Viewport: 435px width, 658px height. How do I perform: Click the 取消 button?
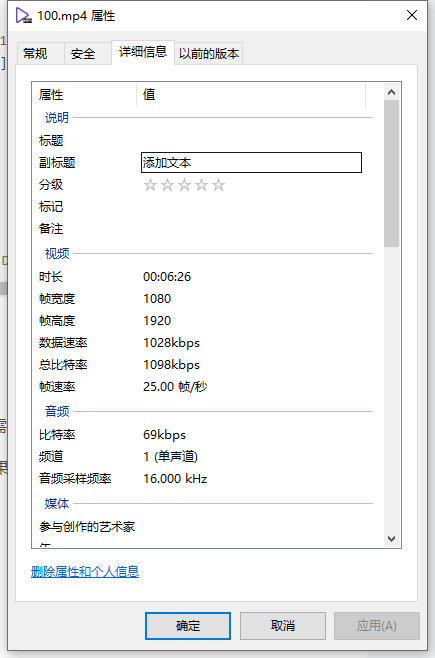click(283, 626)
